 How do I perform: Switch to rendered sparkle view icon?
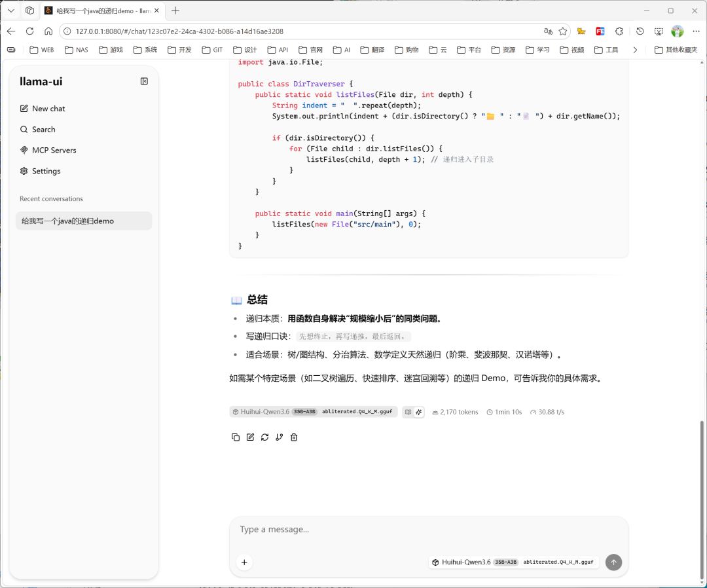419,412
